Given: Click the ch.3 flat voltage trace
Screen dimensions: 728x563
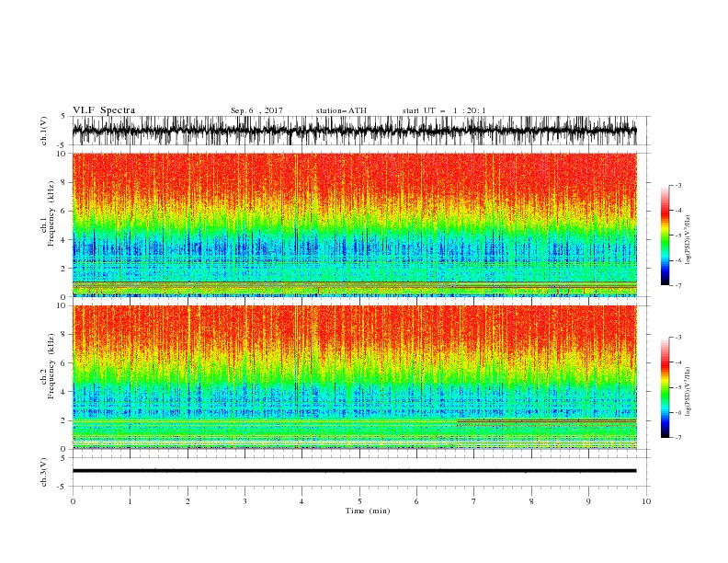Looking at the screenshot, I should click(354, 471).
